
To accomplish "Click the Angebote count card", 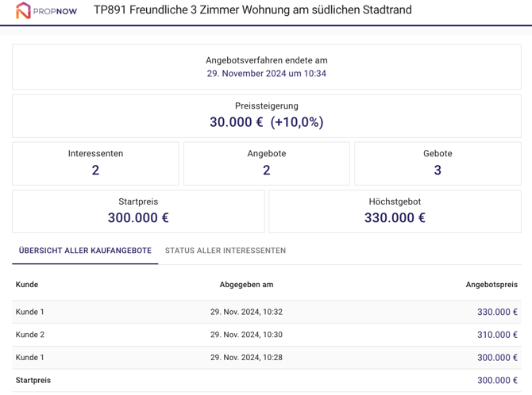I will click(266, 163).
